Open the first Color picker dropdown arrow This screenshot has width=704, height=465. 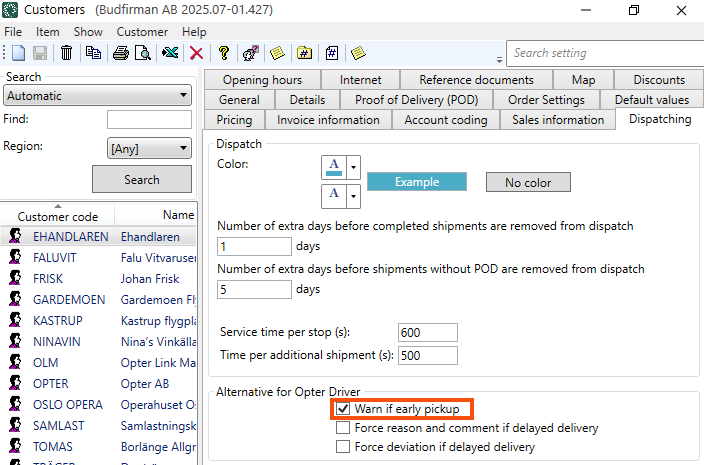click(x=353, y=167)
